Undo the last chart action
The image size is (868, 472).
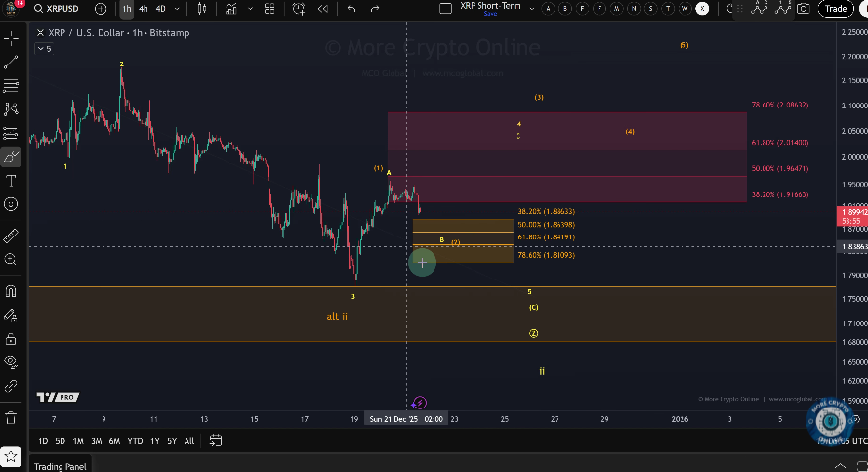351,9
